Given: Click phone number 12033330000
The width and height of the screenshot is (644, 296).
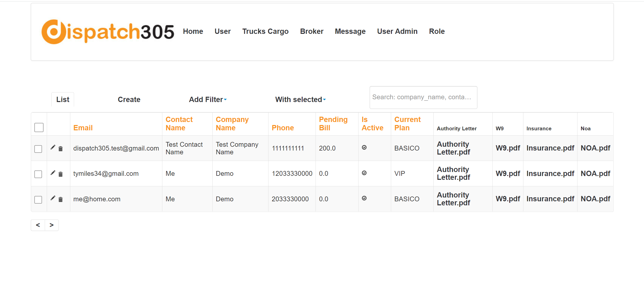Looking at the screenshot, I should [x=292, y=174].
